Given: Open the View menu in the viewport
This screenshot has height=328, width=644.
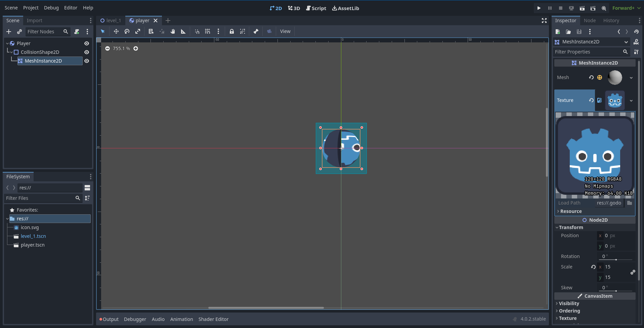Looking at the screenshot, I should click(285, 31).
